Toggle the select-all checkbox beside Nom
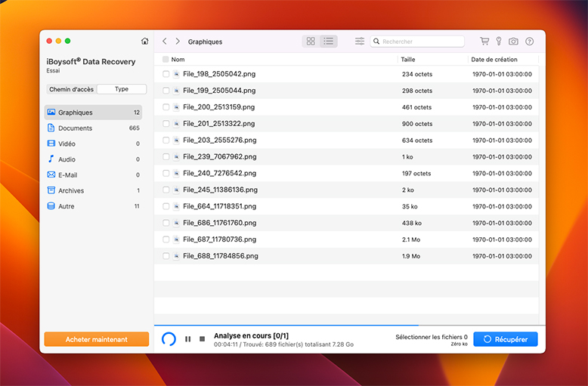Image resolution: width=588 pixels, height=386 pixels. click(166, 59)
